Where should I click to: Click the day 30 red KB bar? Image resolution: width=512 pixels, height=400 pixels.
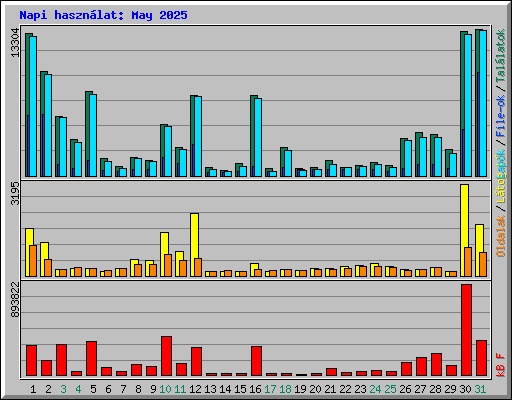466,330
